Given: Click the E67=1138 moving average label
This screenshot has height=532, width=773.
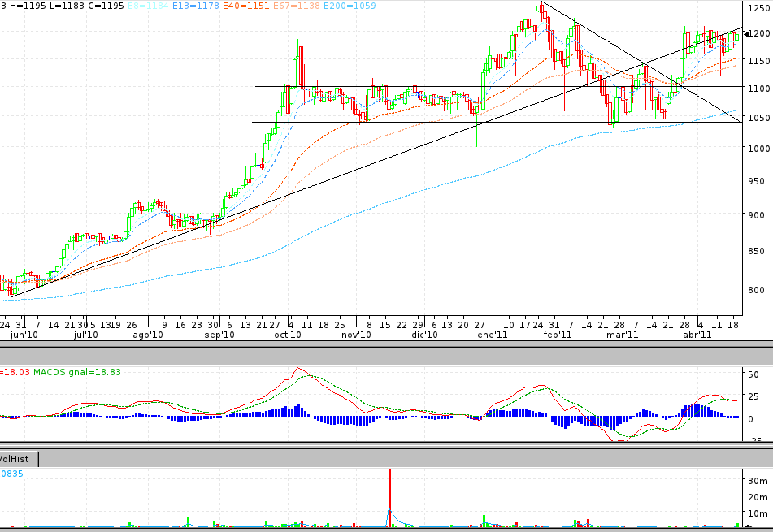Looking at the screenshot, I should coord(296,6).
